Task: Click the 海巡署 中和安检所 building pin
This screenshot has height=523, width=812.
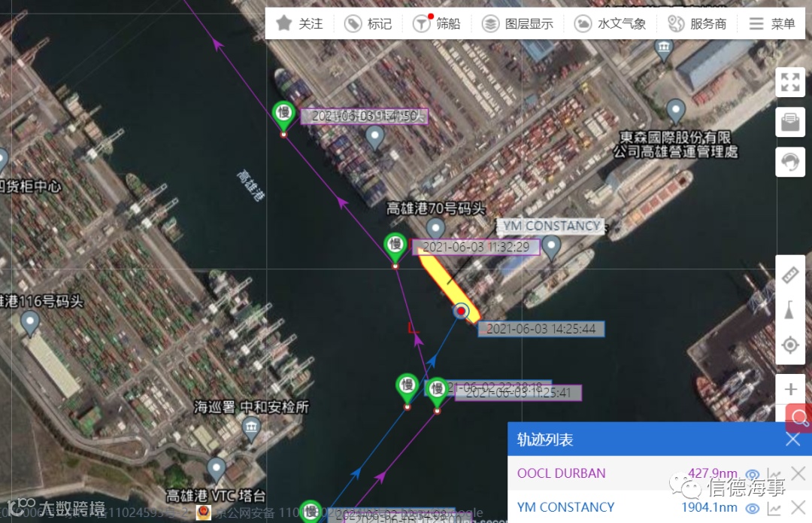Action: (x=251, y=429)
